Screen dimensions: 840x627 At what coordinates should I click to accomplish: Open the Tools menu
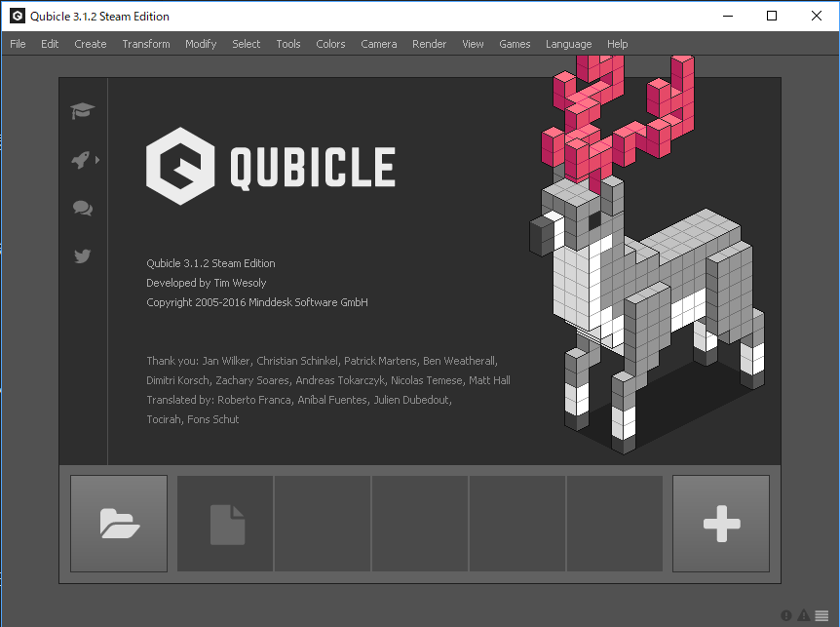pos(288,44)
